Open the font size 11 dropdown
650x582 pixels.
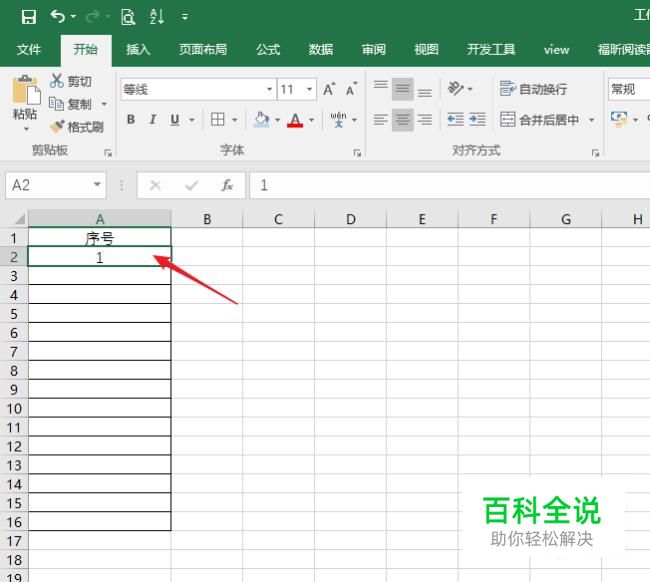(x=309, y=89)
